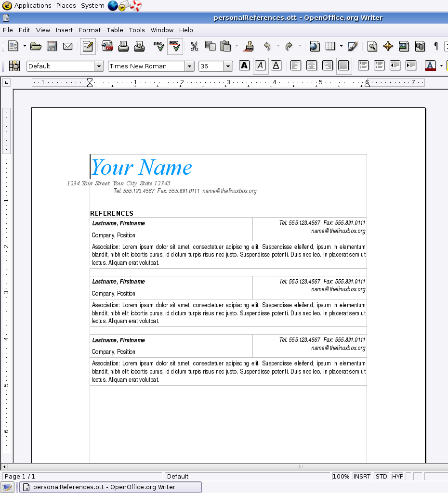
Task: Turn on bullets list
Action: [x=379, y=65]
